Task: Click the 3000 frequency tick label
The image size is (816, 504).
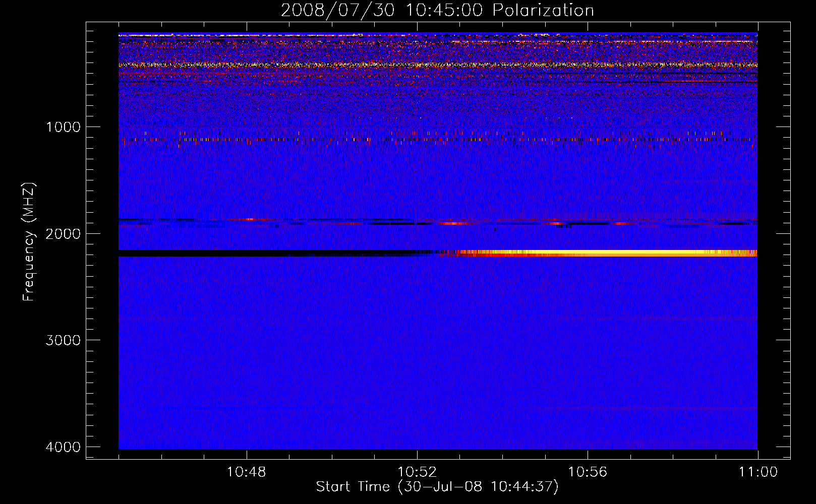Action: coord(63,340)
